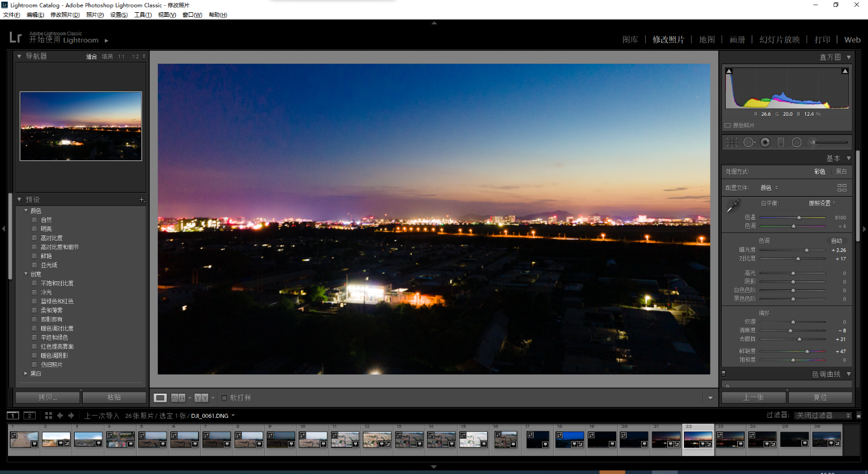
Task: Click the 拷贝... copy settings button
Action: pyautogui.click(x=47, y=398)
